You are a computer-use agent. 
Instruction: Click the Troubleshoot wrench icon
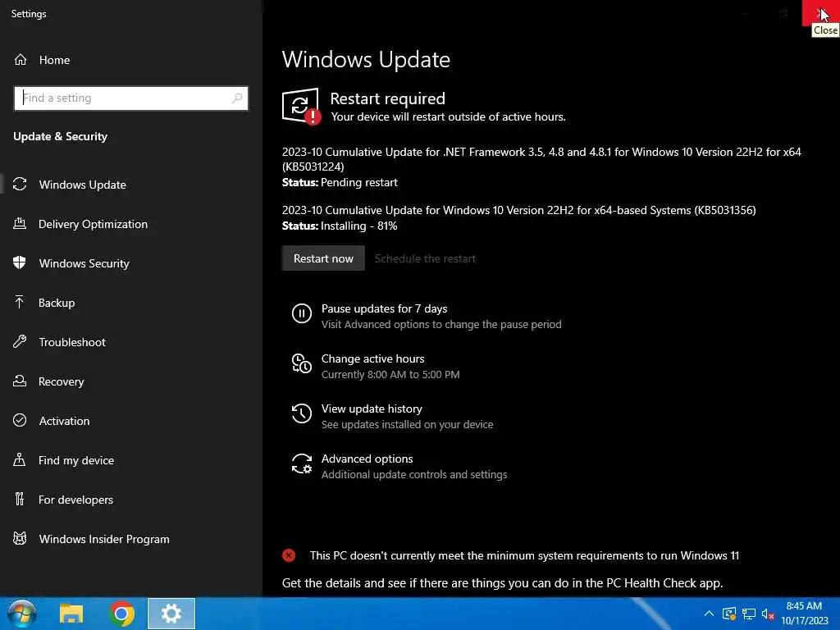point(20,342)
